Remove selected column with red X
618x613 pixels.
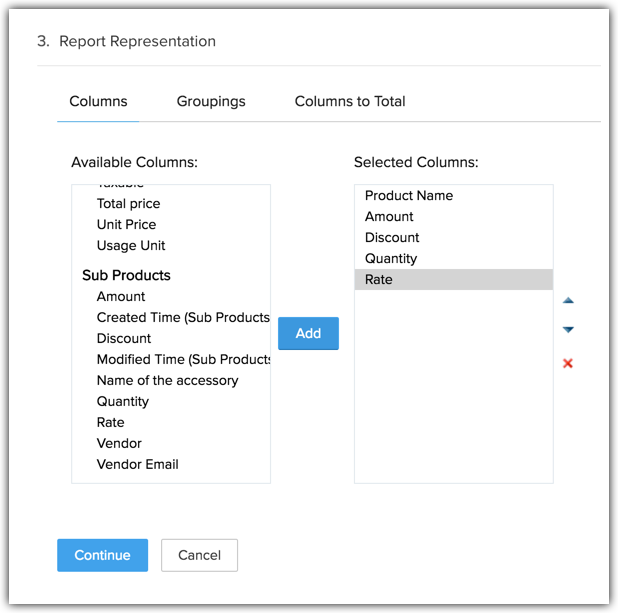click(x=568, y=363)
